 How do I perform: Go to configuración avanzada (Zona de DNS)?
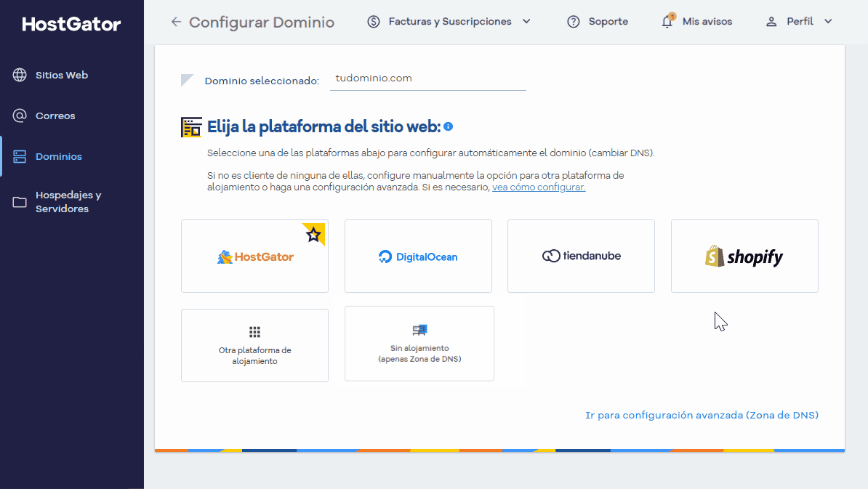[x=702, y=415]
